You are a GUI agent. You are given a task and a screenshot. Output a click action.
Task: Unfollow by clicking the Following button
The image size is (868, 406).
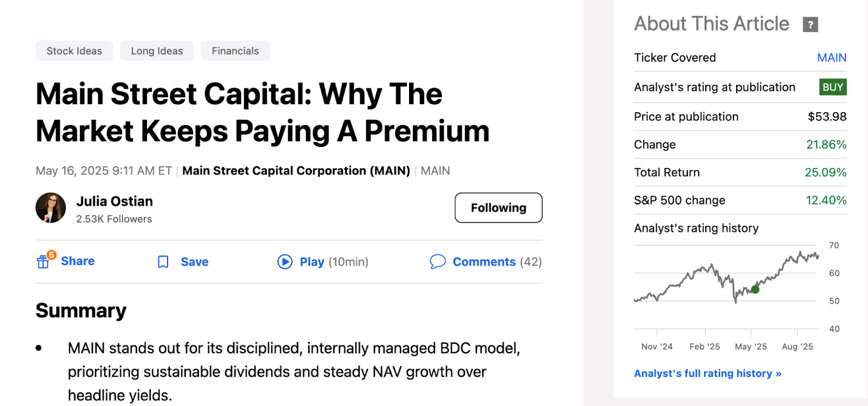pyautogui.click(x=497, y=208)
